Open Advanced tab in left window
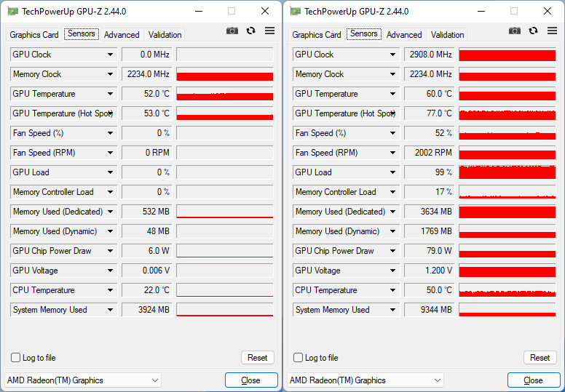565x392 pixels. 122,35
